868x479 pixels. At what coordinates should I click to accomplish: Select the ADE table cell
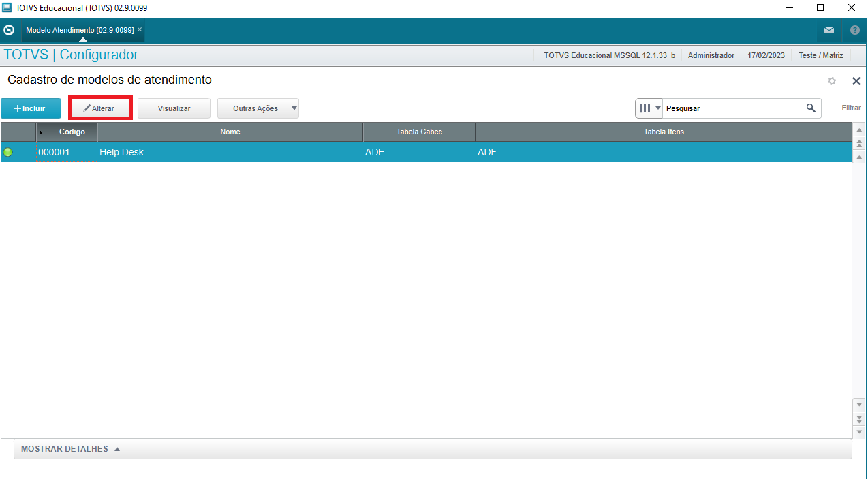coord(419,152)
